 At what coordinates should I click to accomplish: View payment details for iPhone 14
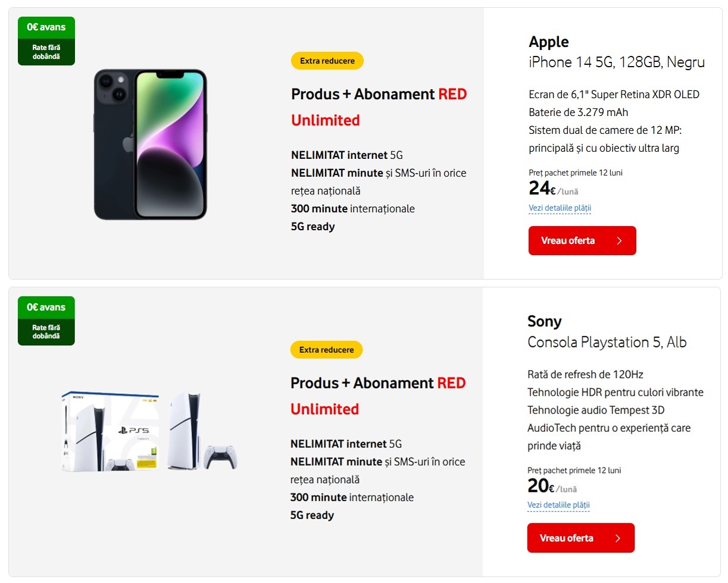tap(560, 208)
